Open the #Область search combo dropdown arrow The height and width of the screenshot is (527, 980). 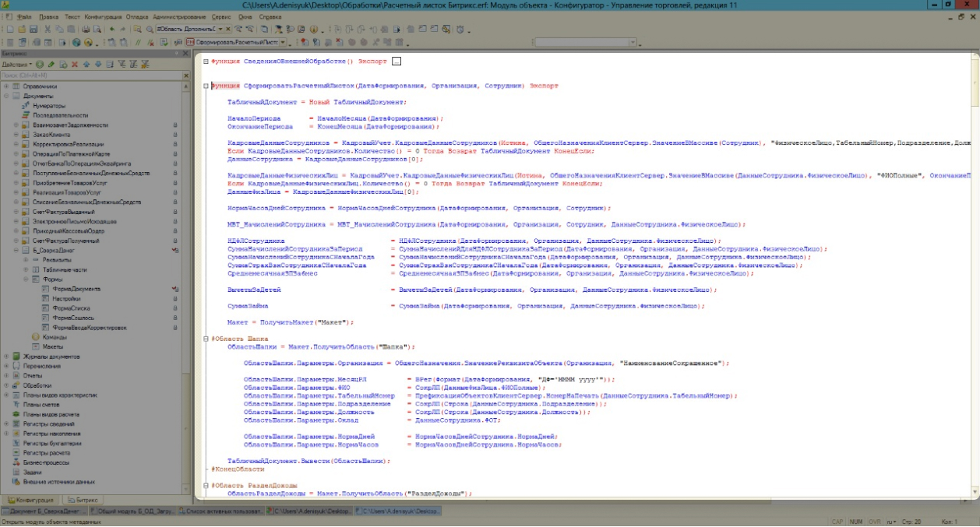click(x=220, y=29)
